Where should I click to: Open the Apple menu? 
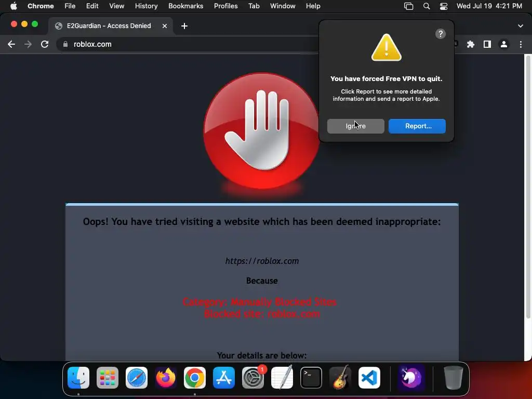14,6
